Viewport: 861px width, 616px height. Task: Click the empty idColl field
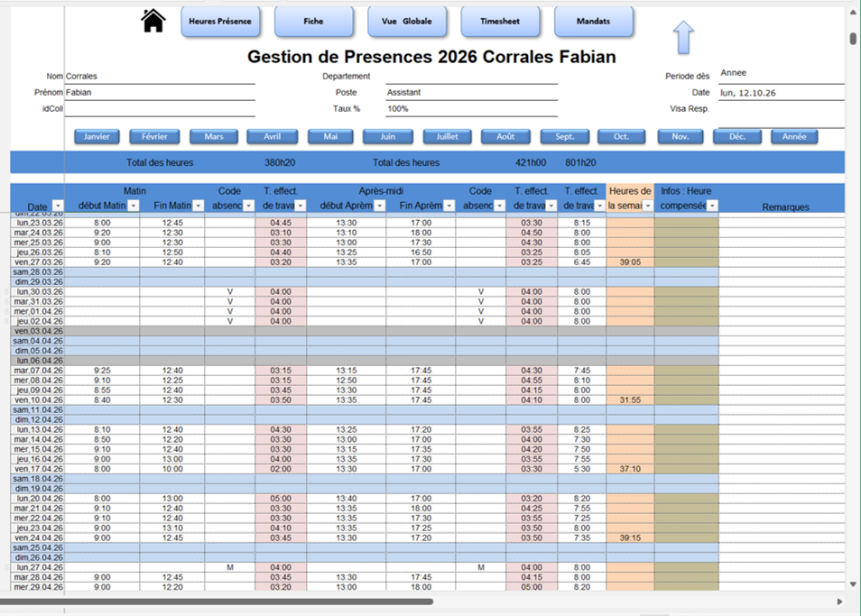click(x=160, y=109)
